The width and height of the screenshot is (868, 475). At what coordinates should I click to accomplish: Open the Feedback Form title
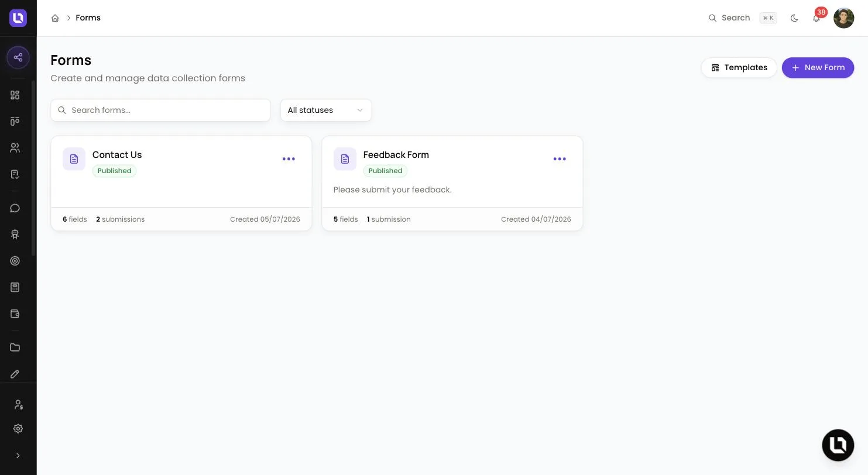coord(396,155)
